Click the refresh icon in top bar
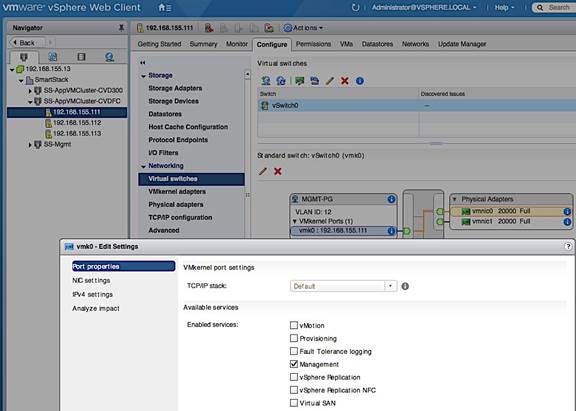 (x=355, y=7)
